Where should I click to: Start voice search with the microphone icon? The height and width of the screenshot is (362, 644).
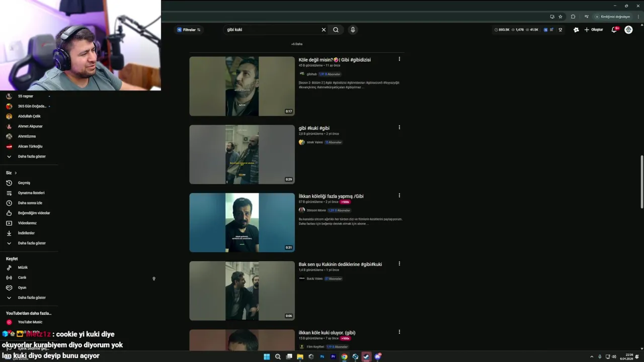click(x=353, y=30)
